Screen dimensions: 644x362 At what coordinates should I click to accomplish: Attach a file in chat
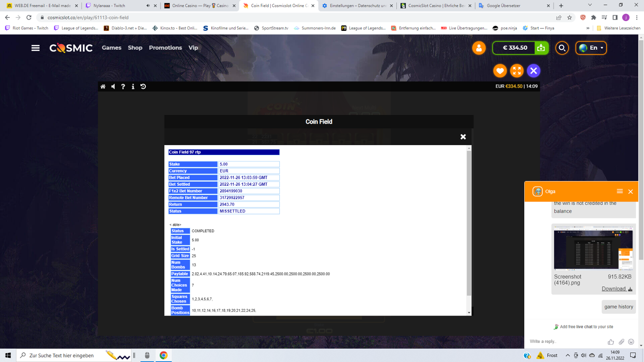click(621, 342)
